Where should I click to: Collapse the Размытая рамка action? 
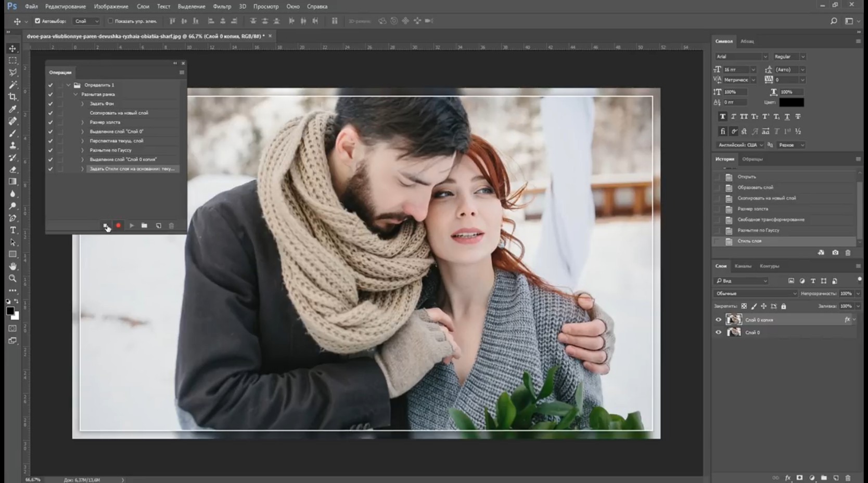point(75,94)
